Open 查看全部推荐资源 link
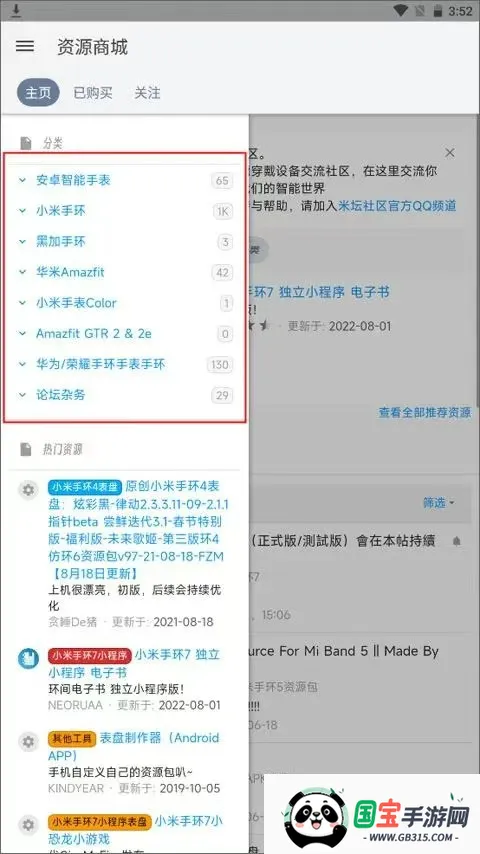The image size is (480, 854). point(425,412)
